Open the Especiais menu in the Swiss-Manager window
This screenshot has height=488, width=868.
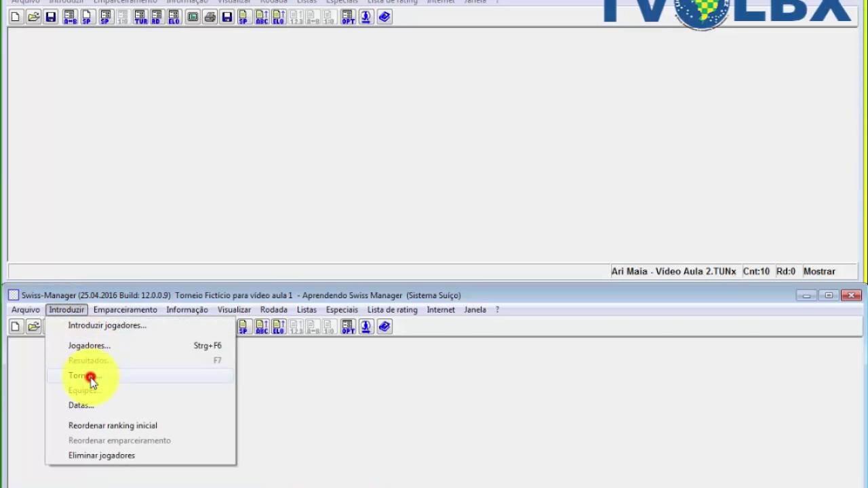tap(342, 310)
